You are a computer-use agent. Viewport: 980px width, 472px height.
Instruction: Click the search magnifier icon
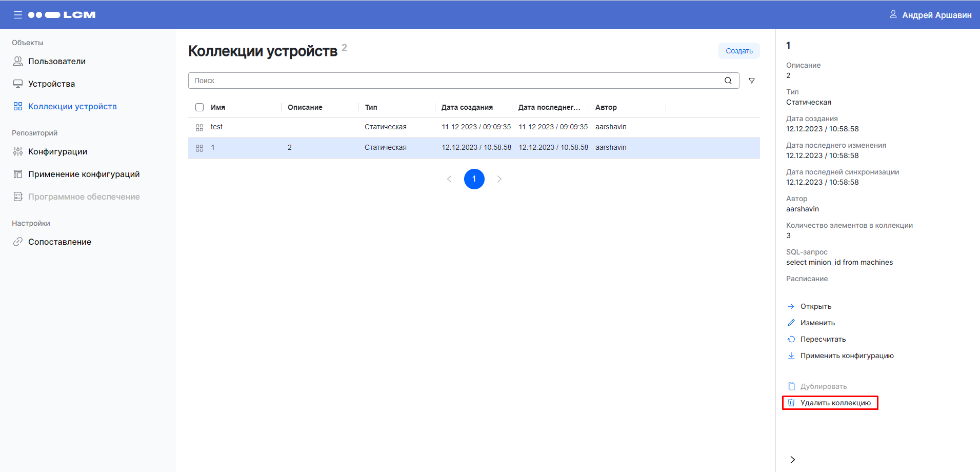pyautogui.click(x=728, y=81)
